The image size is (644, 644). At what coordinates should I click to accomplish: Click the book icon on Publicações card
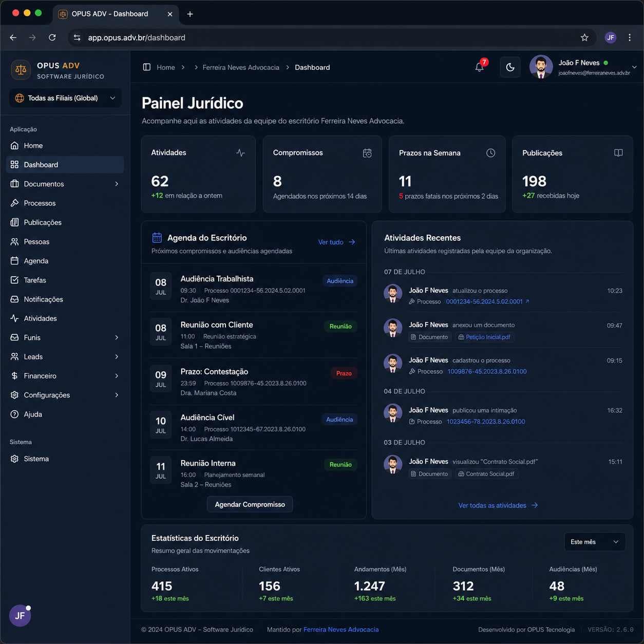click(618, 153)
